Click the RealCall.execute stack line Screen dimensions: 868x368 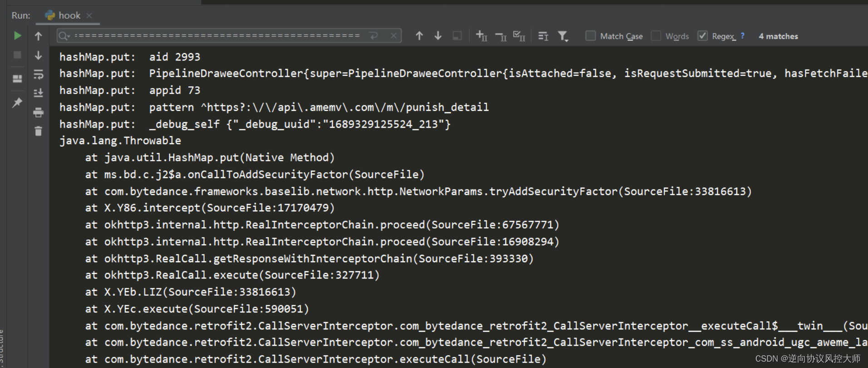tap(232, 275)
